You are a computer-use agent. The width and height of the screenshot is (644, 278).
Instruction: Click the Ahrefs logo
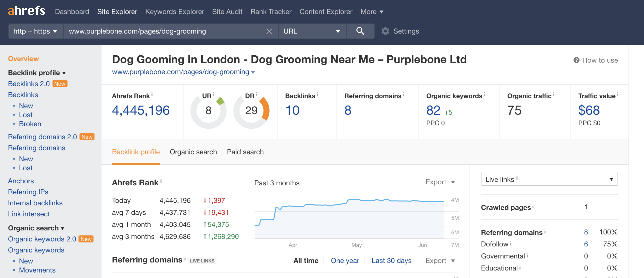(26, 11)
